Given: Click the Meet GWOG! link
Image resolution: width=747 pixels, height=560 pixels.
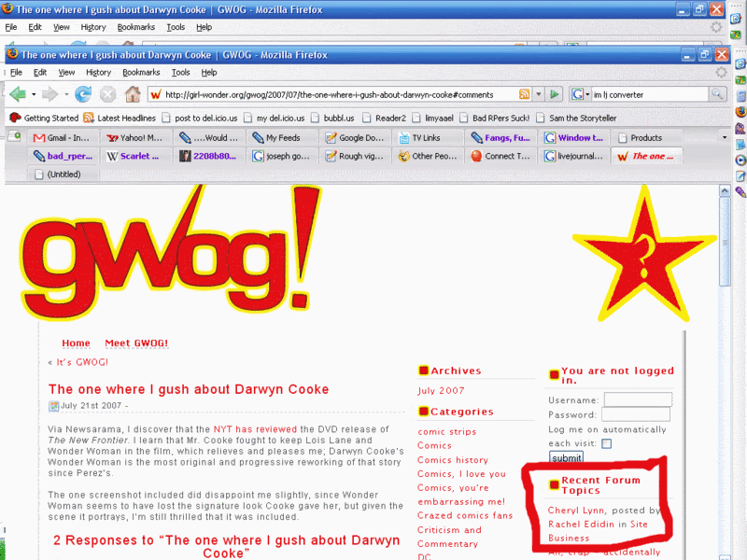Looking at the screenshot, I should (x=136, y=343).
